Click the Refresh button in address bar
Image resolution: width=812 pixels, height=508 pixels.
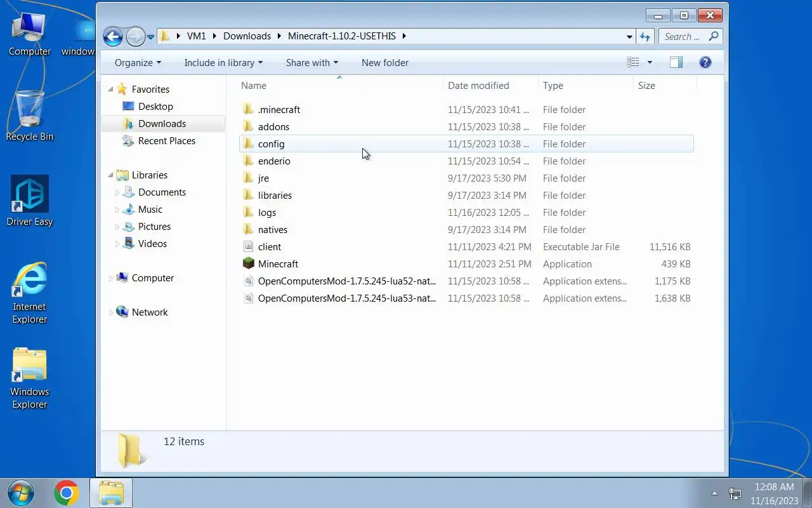click(645, 37)
